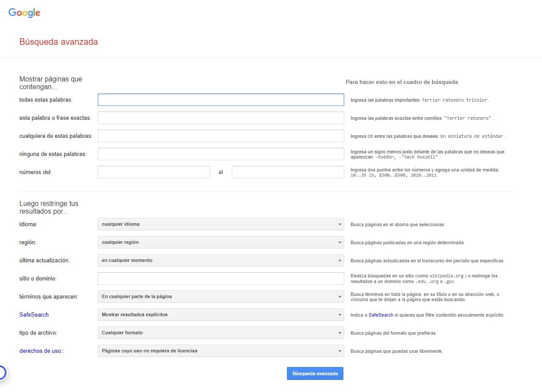Image resolution: width=542 pixels, height=392 pixels.
Task: Open the "Cualquier formato" file type dropdown
Action: [221, 333]
